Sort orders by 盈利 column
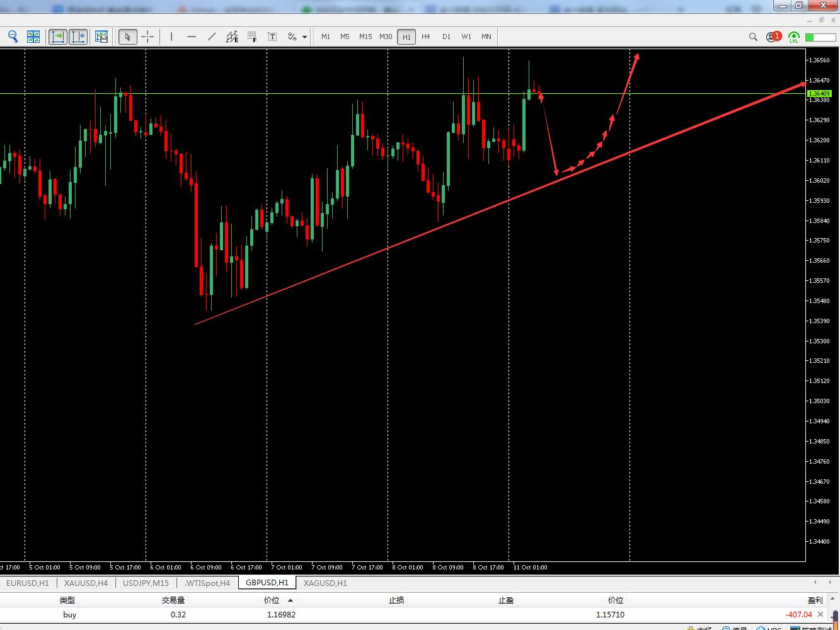This screenshot has height=630, width=840. point(815,600)
